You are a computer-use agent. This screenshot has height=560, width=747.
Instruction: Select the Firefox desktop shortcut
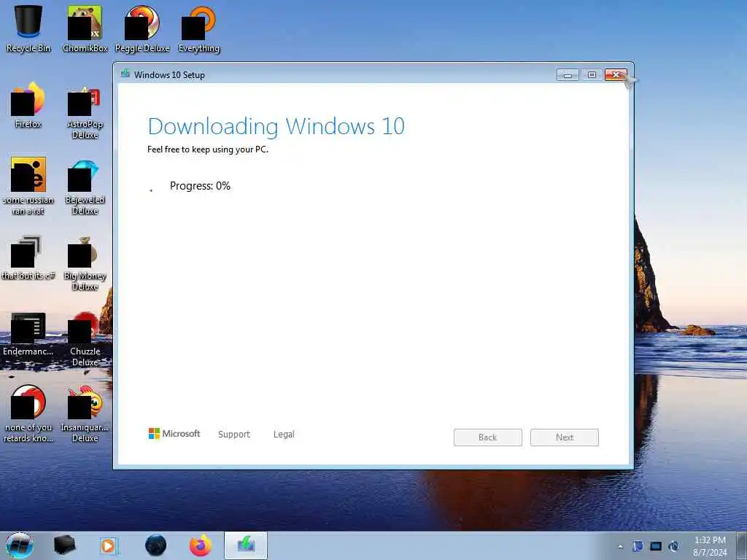(x=28, y=105)
